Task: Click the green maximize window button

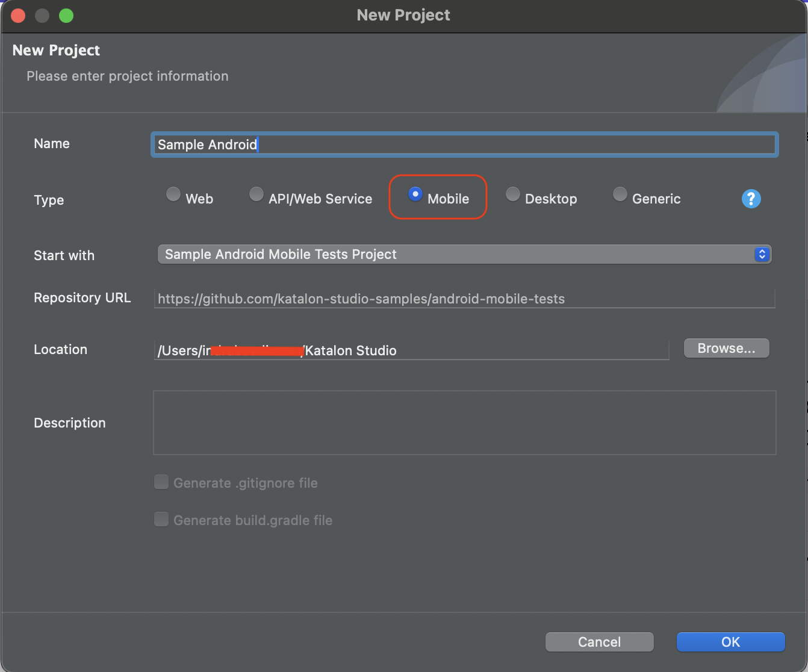Action: coord(66,16)
